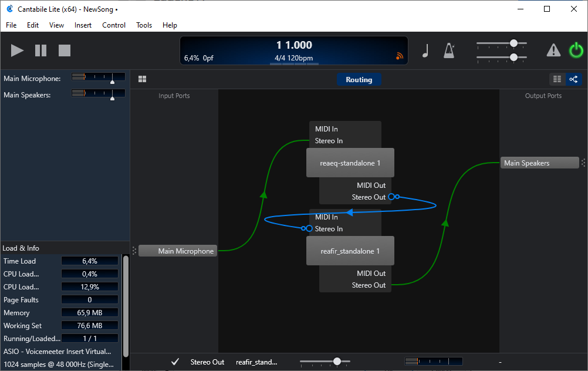
Task: Click the ASIO Voicemeeter Insert Virtual driver text
Action: tap(58, 352)
